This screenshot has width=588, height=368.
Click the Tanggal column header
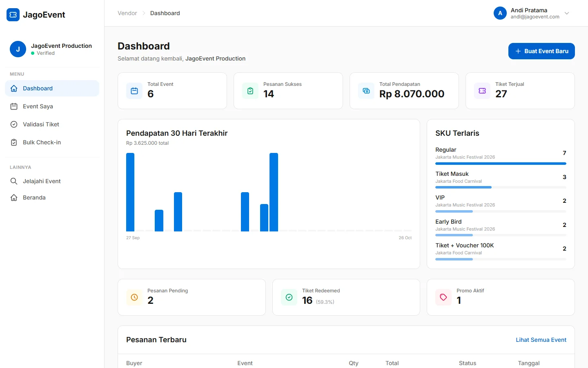point(529,363)
